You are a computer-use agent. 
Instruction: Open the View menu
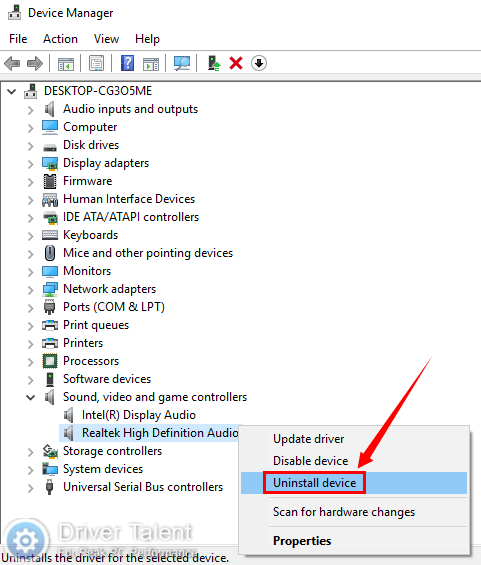click(106, 39)
